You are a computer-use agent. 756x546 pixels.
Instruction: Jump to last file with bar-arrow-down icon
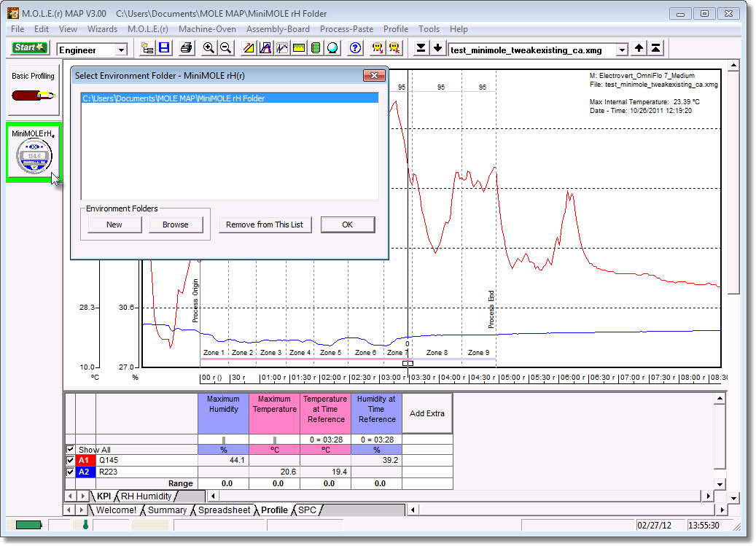pos(421,48)
